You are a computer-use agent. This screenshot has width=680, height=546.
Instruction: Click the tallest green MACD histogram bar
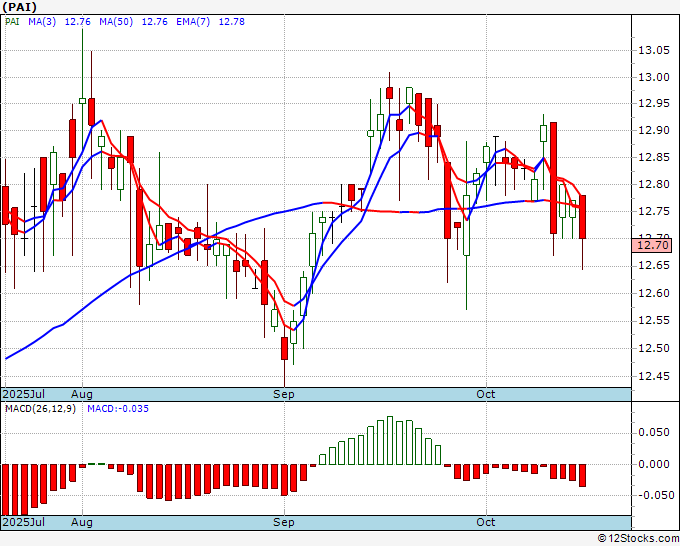[x=390, y=441]
